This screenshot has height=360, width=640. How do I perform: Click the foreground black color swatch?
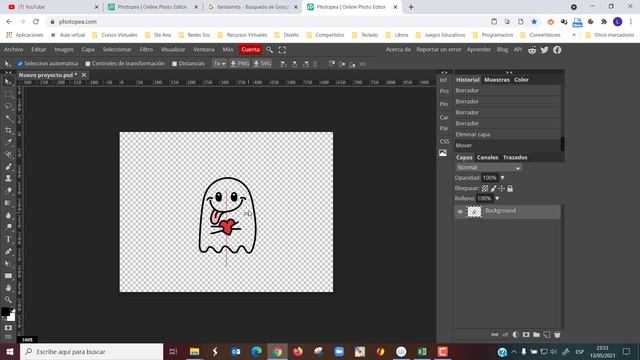(5, 311)
